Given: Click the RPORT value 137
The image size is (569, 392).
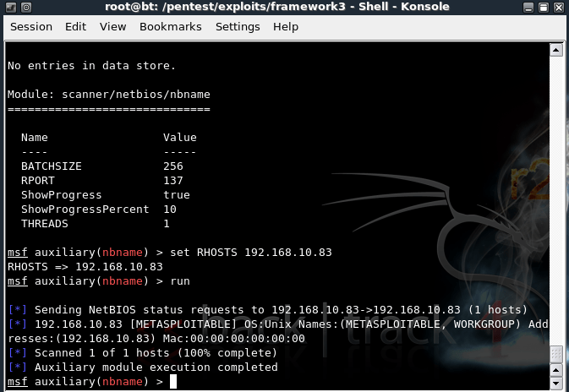Looking at the screenshot, I should (173, 181).
